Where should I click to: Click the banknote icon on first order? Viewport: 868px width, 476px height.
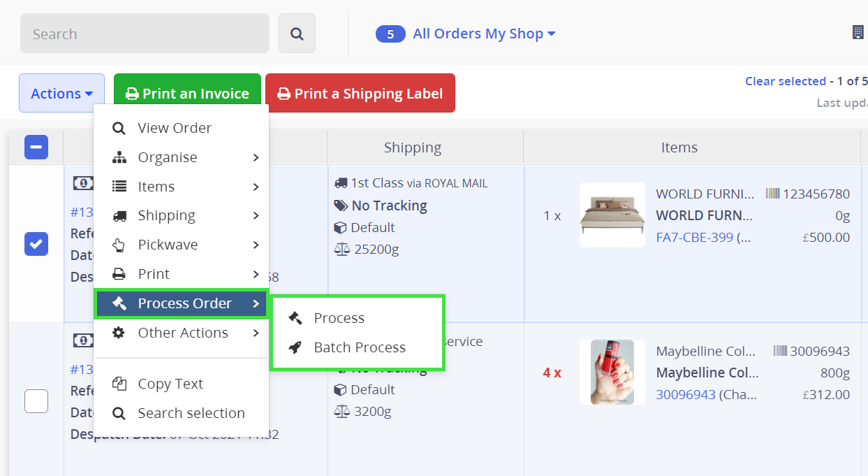(83, 183)
